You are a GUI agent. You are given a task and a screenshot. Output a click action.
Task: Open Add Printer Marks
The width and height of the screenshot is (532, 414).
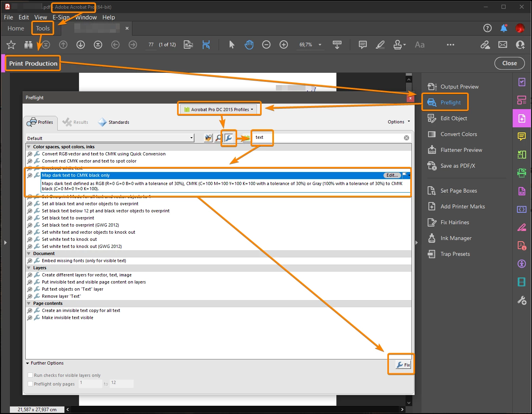pos(456,206)
